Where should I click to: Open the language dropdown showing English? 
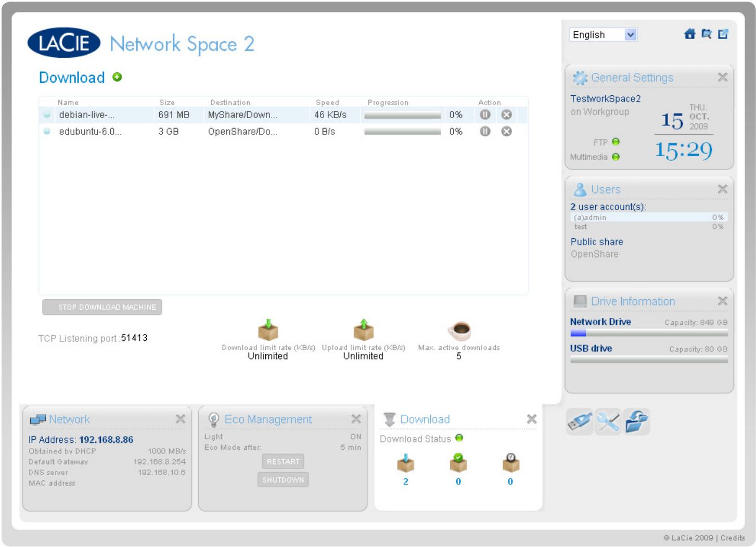(x=603, y=35)
